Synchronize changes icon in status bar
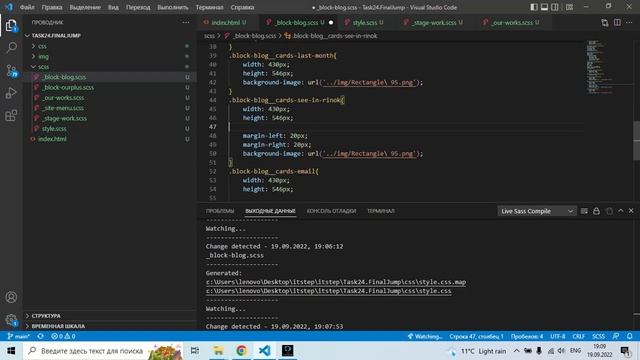The image size is (640, 360). [x=40, y=336]
